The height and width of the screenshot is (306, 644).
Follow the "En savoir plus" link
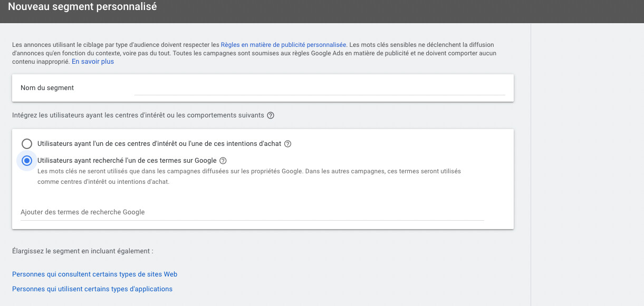93,62
